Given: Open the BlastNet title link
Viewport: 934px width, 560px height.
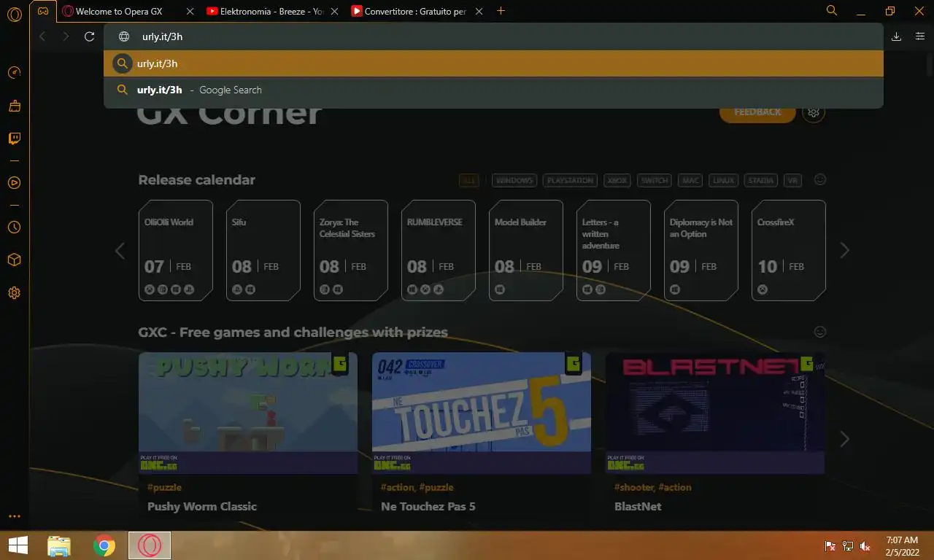Looking at the screenshot, I should (x=638, y=506).
